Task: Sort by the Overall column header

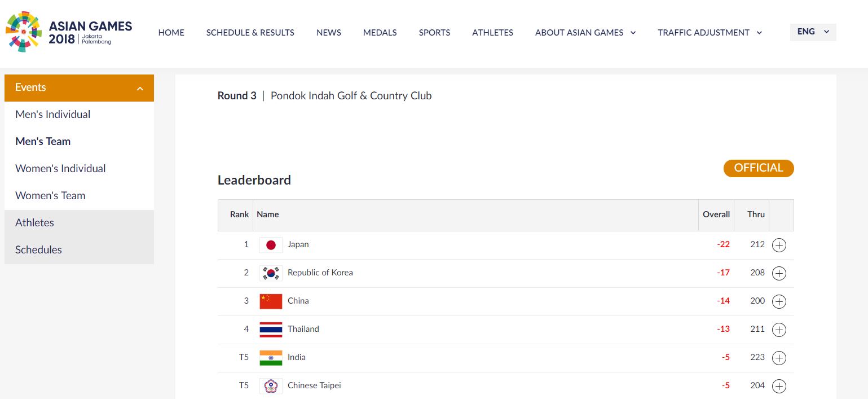Action: pyautogui.click(x=716, y=214)
